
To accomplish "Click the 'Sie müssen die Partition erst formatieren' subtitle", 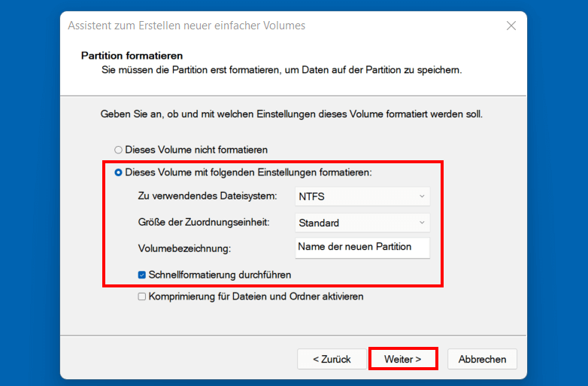I will (x=282, y=70).
